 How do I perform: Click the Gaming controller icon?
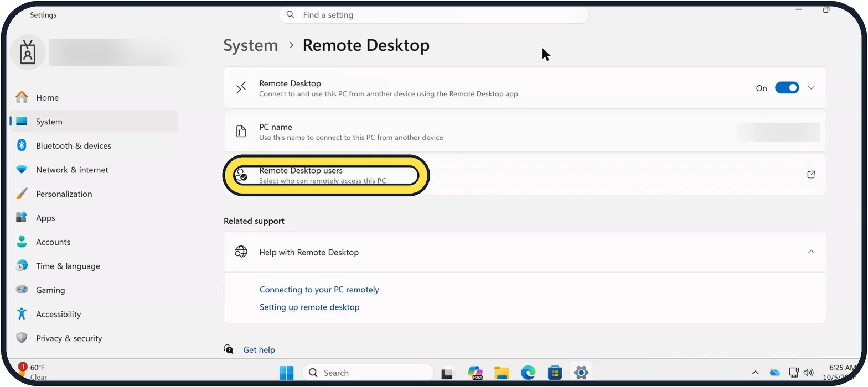pos(22,290)
